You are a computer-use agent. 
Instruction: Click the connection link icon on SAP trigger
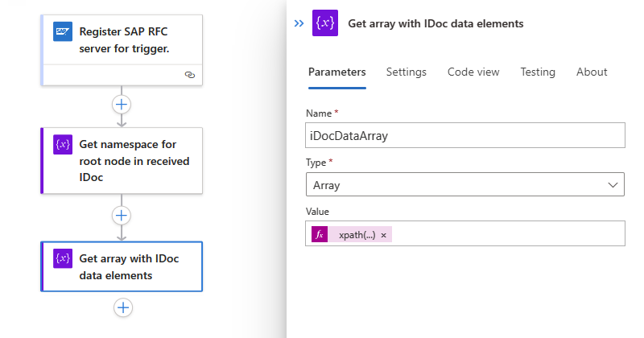click(190, 74)
